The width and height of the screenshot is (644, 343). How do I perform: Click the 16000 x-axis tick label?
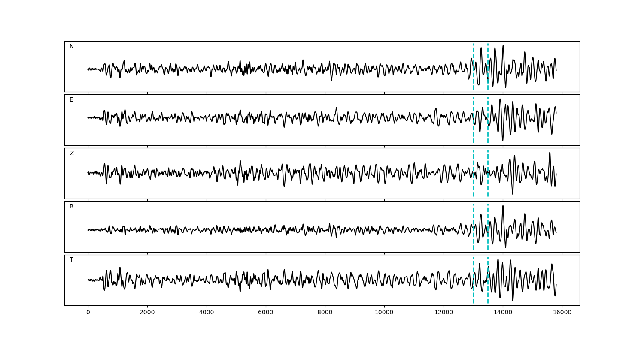click(x=562, y=313)
